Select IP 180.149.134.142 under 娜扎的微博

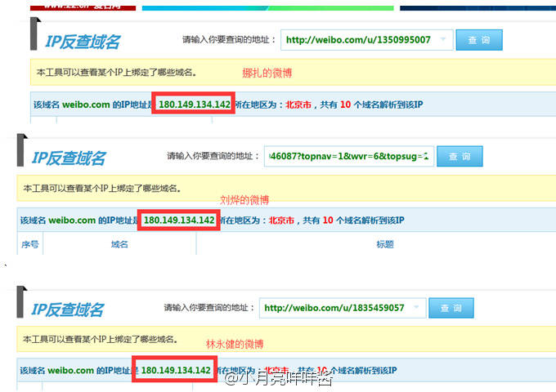(195, 105)
